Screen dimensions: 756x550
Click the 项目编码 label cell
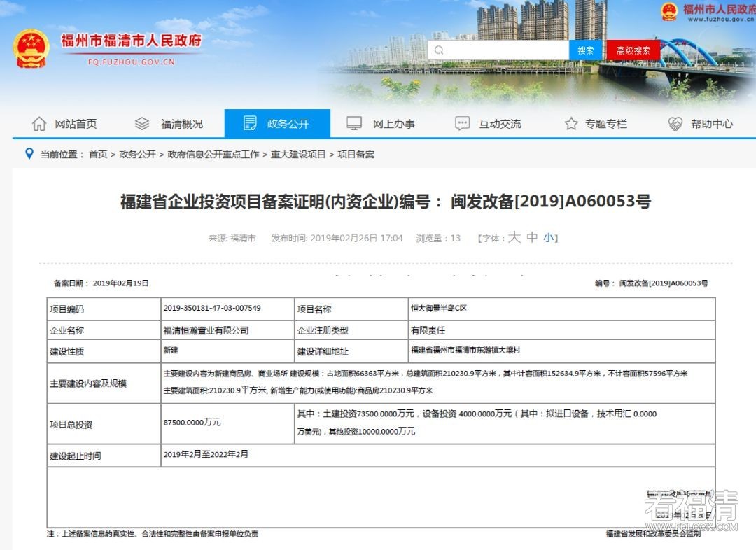pyautogui.click(x=104, y=309)
